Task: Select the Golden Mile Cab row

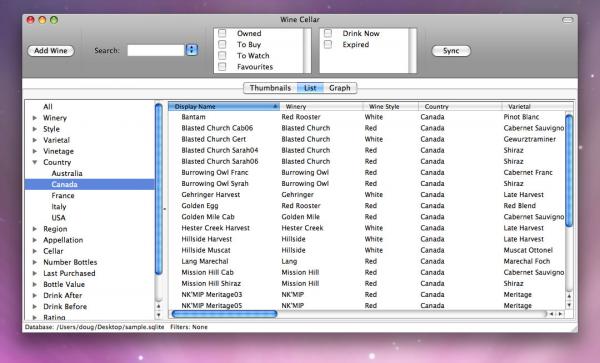Action: point(367,216)
